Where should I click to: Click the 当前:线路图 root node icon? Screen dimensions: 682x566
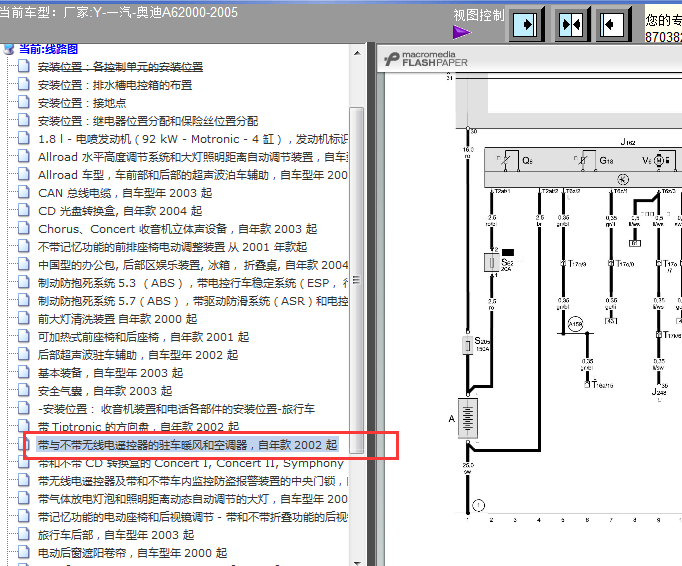click(9, 49)
